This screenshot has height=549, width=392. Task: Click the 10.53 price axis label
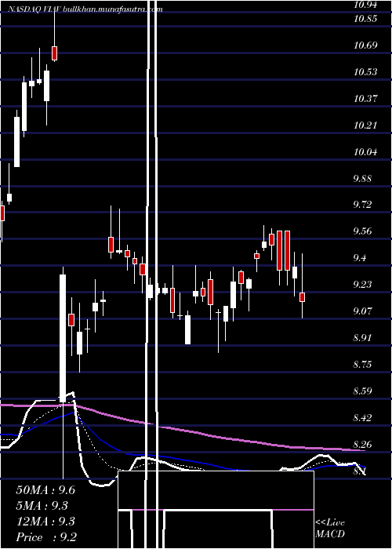pos(365,72)
